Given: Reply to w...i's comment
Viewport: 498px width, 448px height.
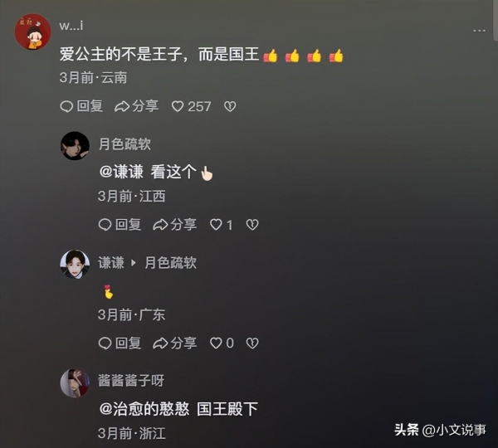Looking at the screenshot, I should [81, 106].
